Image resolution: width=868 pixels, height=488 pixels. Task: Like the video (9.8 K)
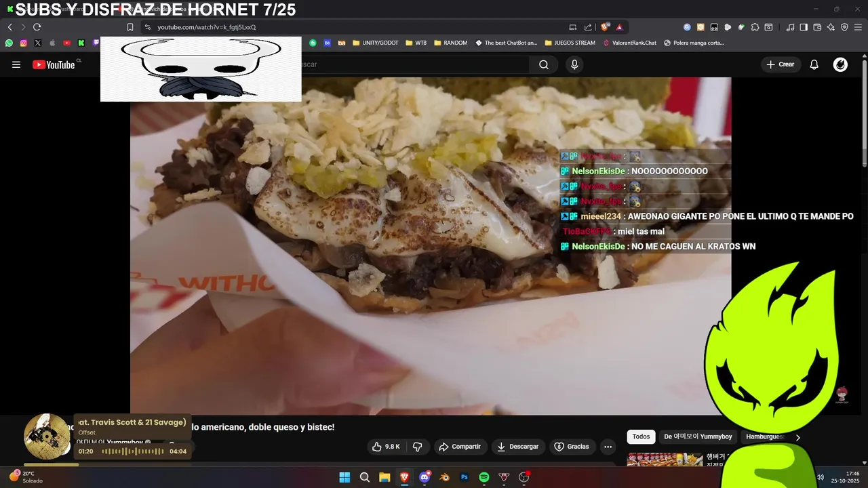point(386,447)
